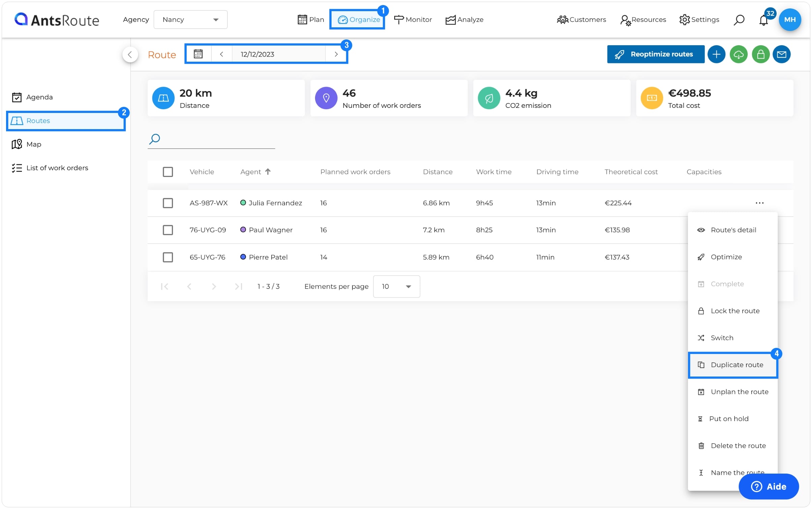Open three-dots menu for Julia Fernandez row

click(x=759, y=203)
